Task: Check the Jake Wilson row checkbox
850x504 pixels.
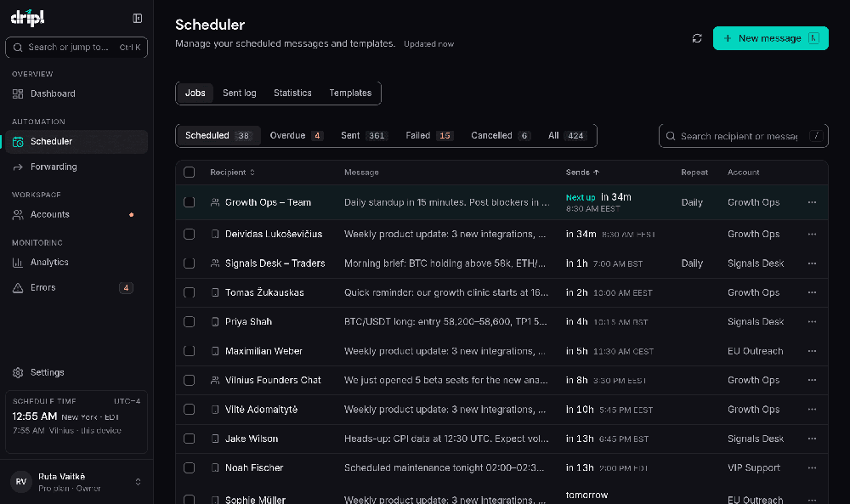Action: pos(190,439)
